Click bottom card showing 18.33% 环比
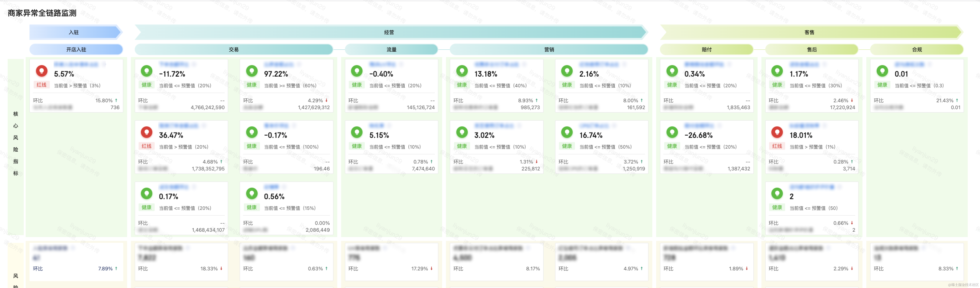 click(x=181, y=262)
